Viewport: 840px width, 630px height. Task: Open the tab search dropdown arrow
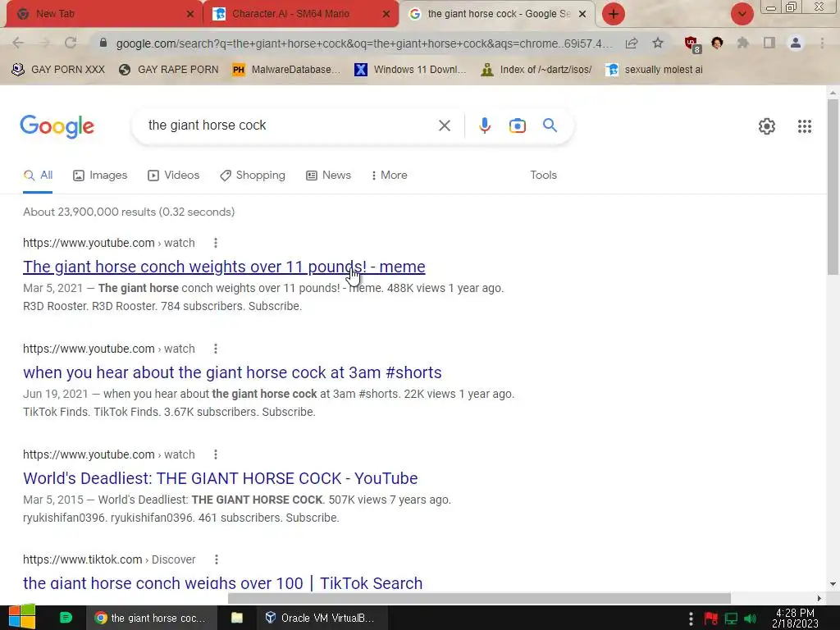pyautogui.click(x=742, y=14)
